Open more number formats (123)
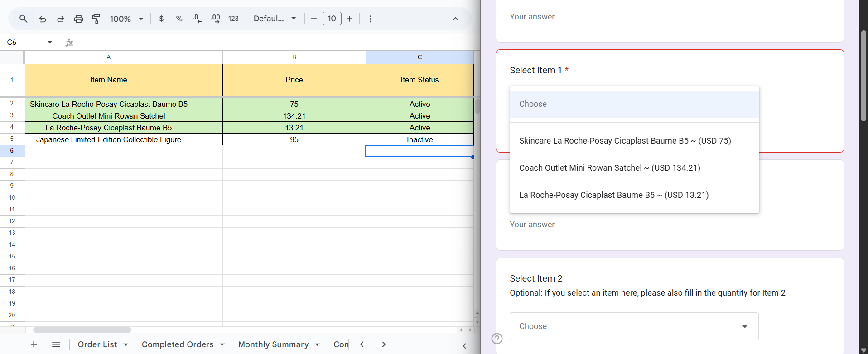The height and width of the screenshot is (354, 868). click(x=233, y=19)
